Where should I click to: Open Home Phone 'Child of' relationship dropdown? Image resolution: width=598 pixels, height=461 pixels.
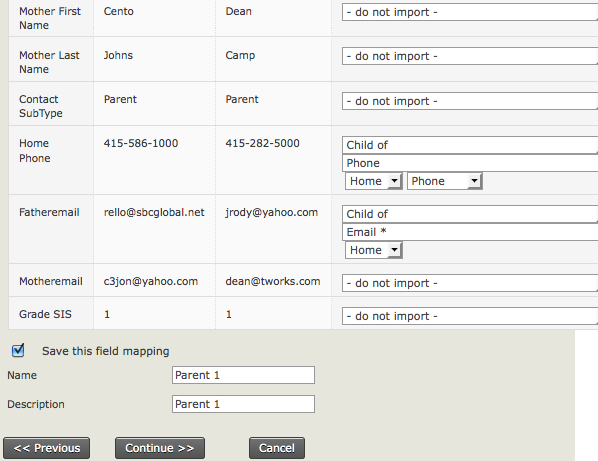pos(470,145)
